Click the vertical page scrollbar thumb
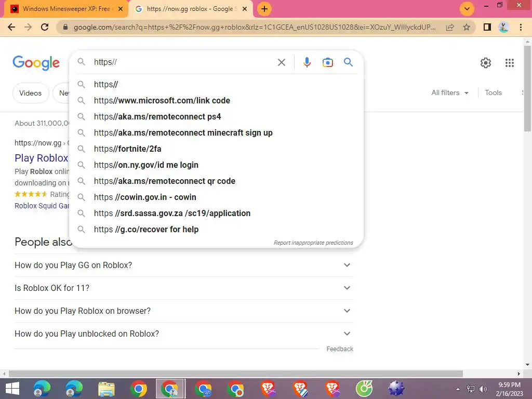The image size is (532, 399). 527,88
